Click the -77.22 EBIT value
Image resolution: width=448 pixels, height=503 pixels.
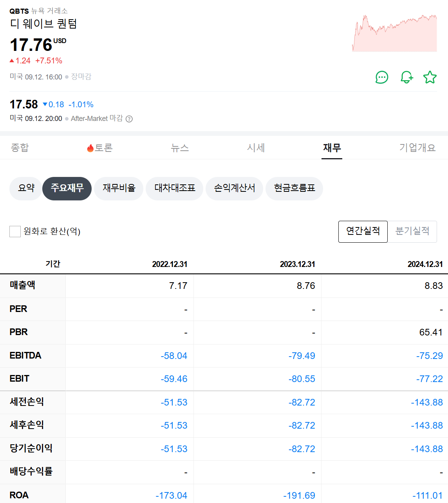pyautogui.click(x=429, y=379)
